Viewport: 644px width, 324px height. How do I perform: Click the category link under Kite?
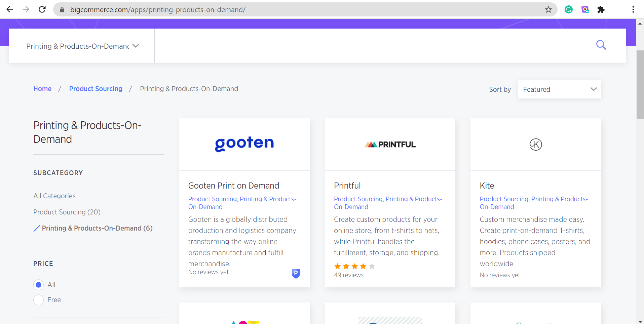click(534, 203)
